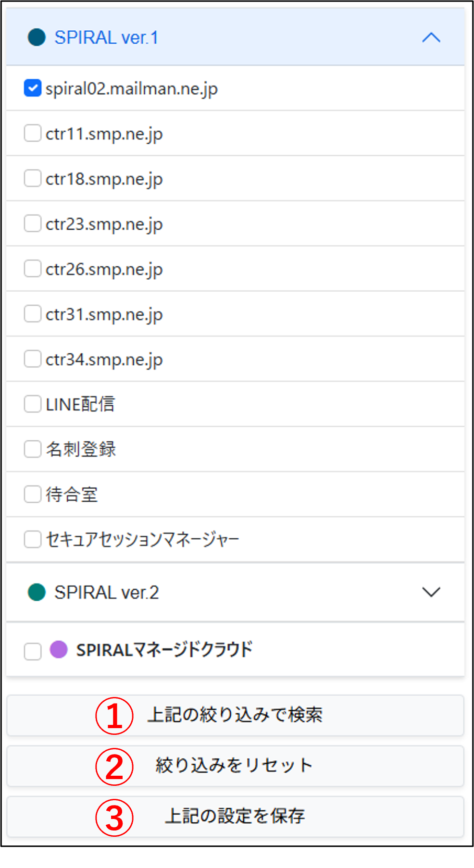The image size is (474, 868).
Task: Check the ctr11.smp.ne.jp checkbox
Action: click(x=33, y=134)
